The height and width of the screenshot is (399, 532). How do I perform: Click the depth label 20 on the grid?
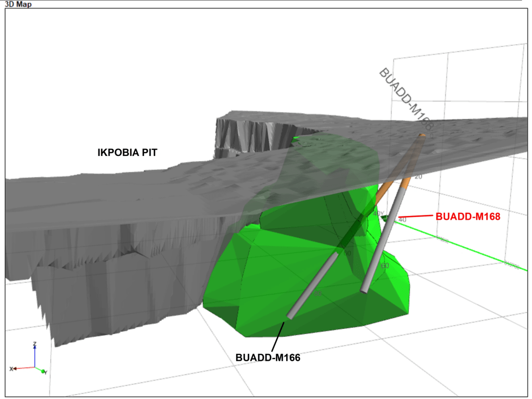[419, 177]
